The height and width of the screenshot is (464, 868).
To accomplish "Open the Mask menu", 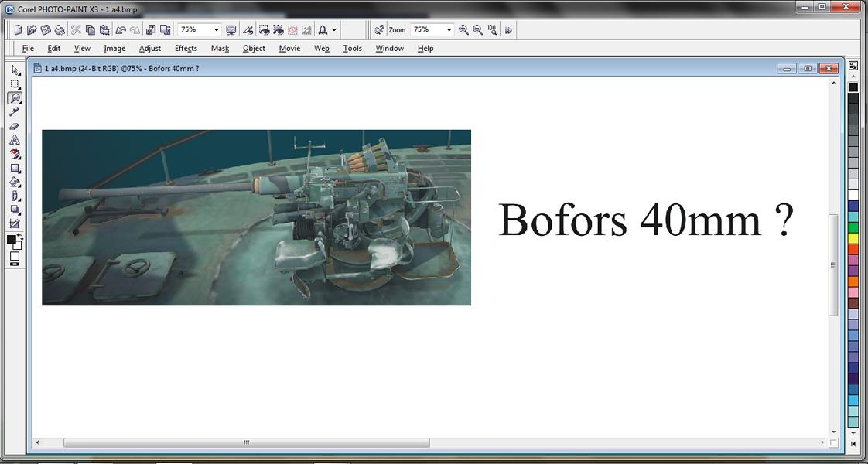I will click(220, 48).
